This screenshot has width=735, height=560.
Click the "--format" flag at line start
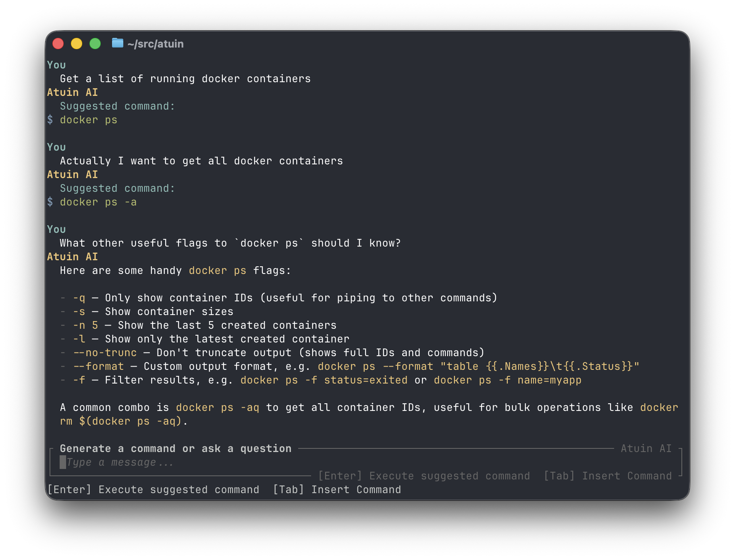(98, 367)
